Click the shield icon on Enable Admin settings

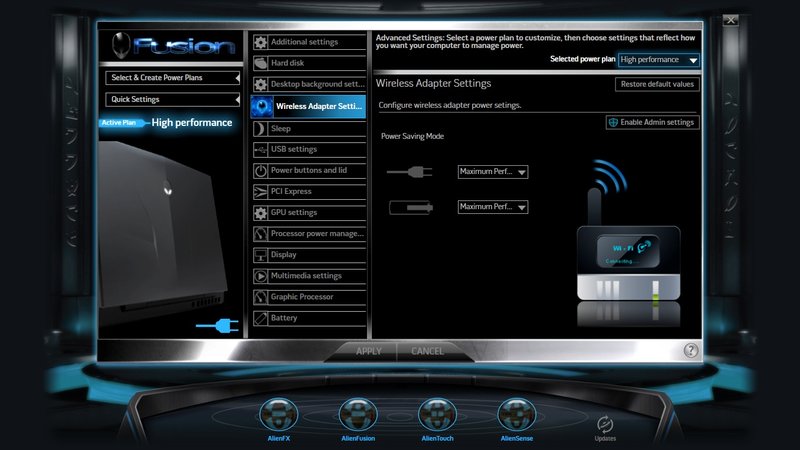coord(613,122)
